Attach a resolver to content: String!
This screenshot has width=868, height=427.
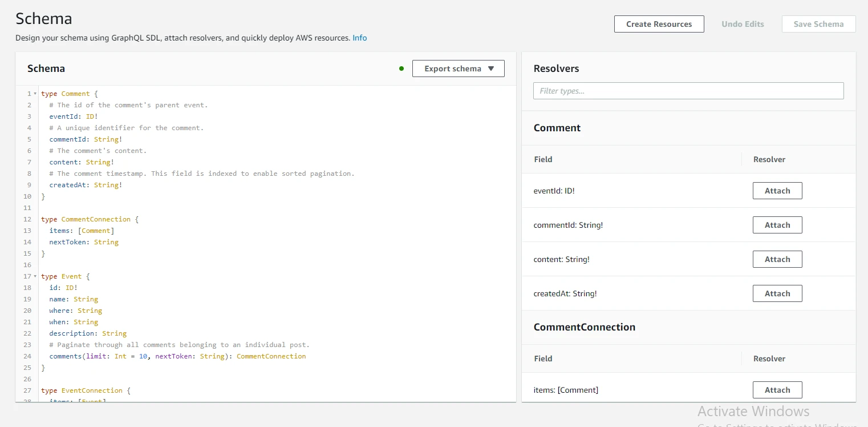tap(777, 259)
